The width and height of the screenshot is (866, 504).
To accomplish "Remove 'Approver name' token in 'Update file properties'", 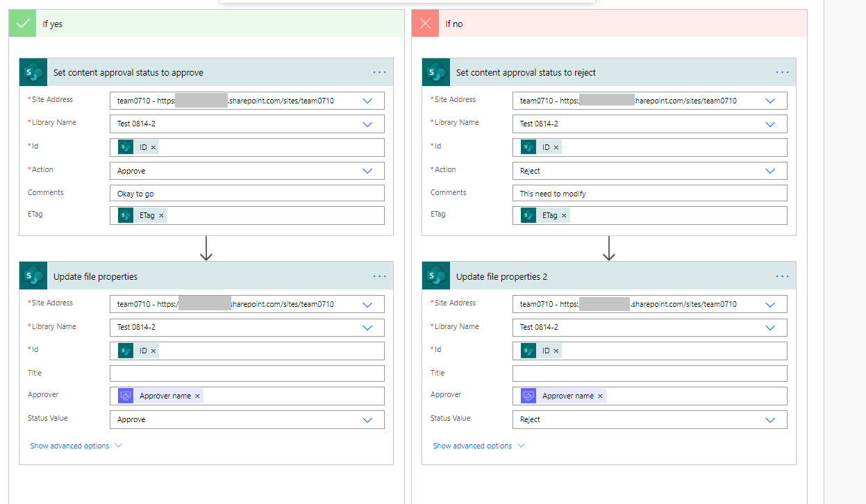I will 197,396.
